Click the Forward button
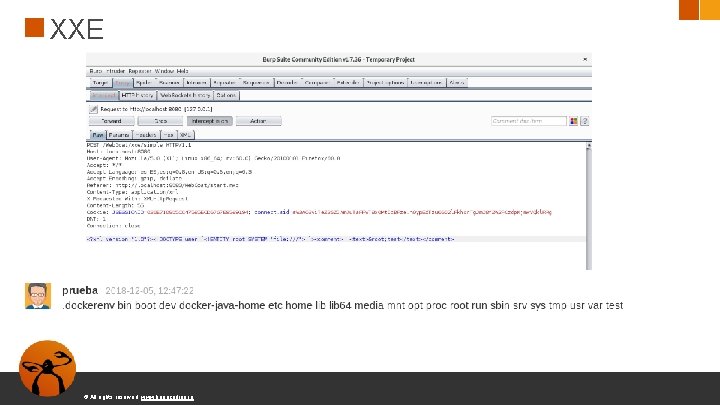The image size is (720, 405). (112, 121)
